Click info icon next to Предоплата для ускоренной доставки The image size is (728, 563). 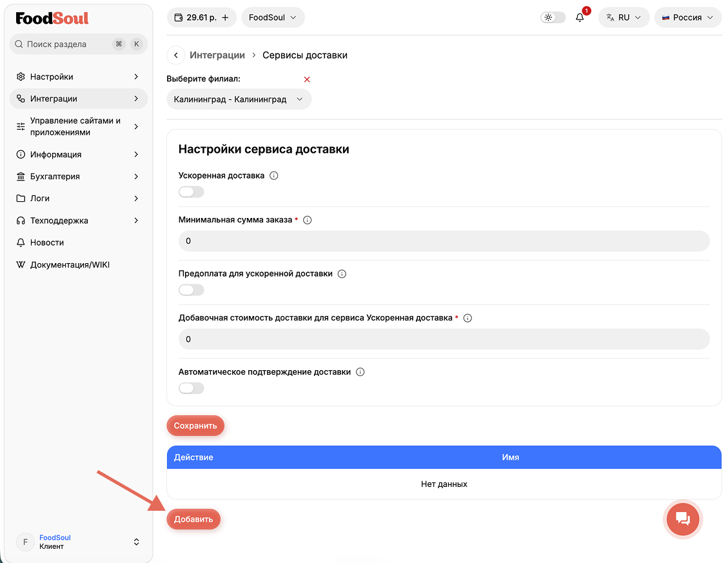point(342,274)
